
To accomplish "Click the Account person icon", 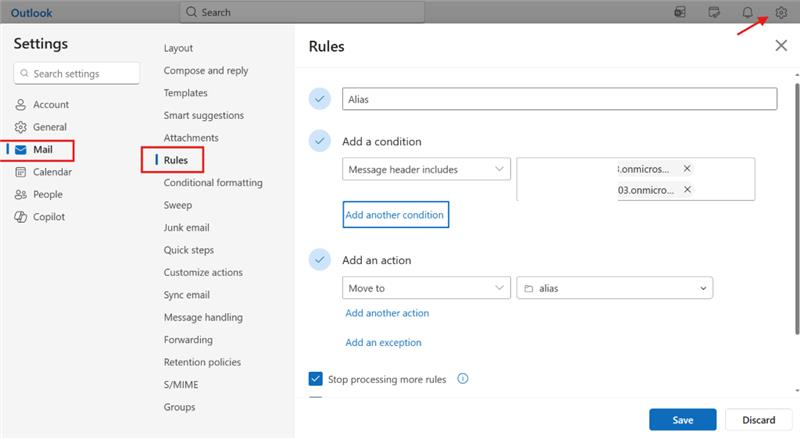I will point(20,105).
